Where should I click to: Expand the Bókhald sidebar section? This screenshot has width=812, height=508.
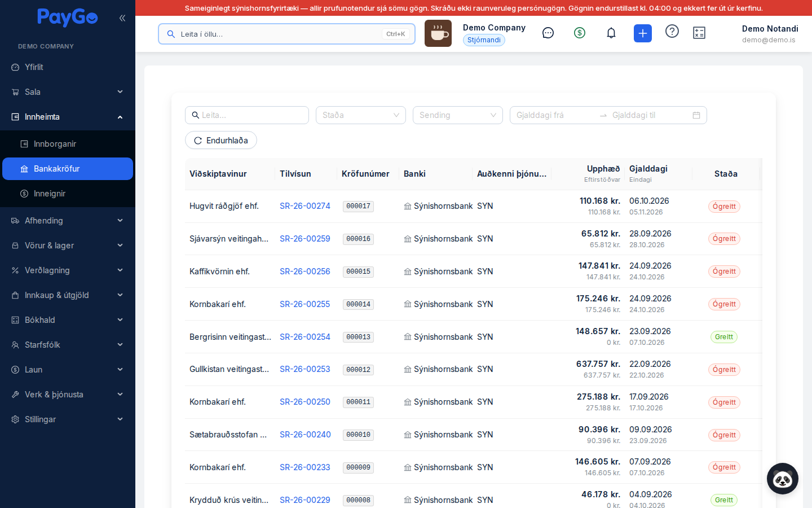tap(68, 320)
